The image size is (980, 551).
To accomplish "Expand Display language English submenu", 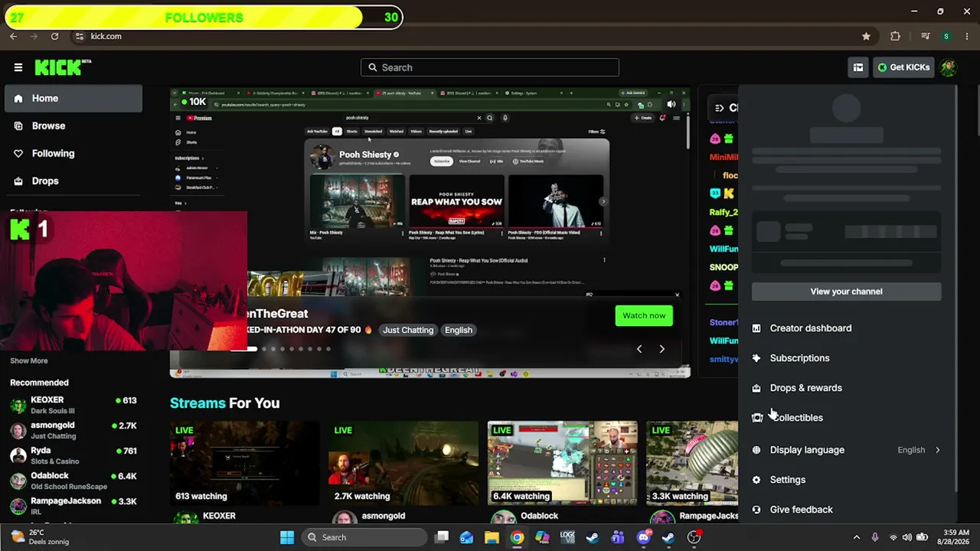I will click(846, 450).
